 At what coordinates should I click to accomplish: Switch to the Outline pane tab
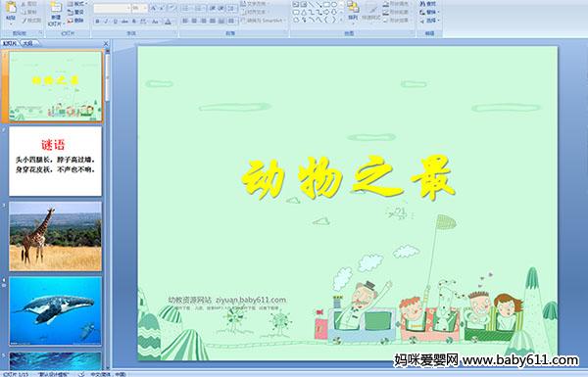point(27,43)
